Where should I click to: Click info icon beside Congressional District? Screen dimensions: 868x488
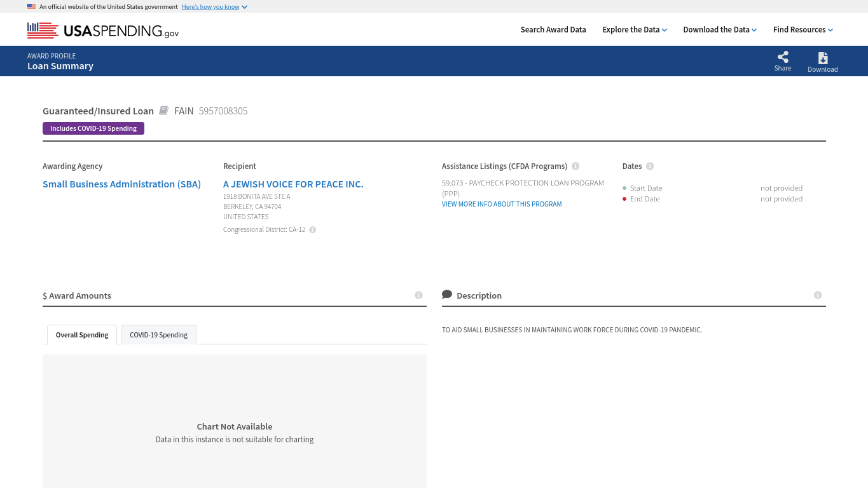coord(313,230)
